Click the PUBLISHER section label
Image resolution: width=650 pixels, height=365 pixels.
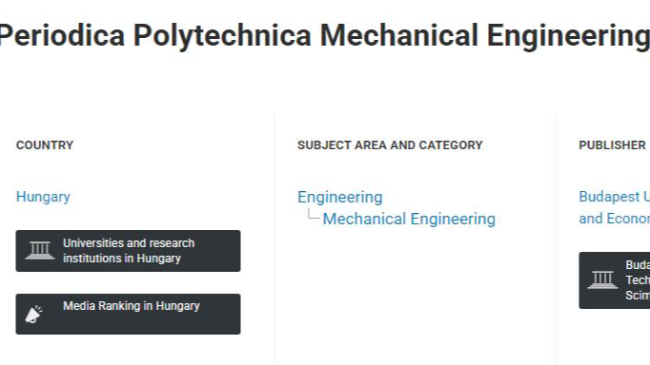[x=612, y=145]
